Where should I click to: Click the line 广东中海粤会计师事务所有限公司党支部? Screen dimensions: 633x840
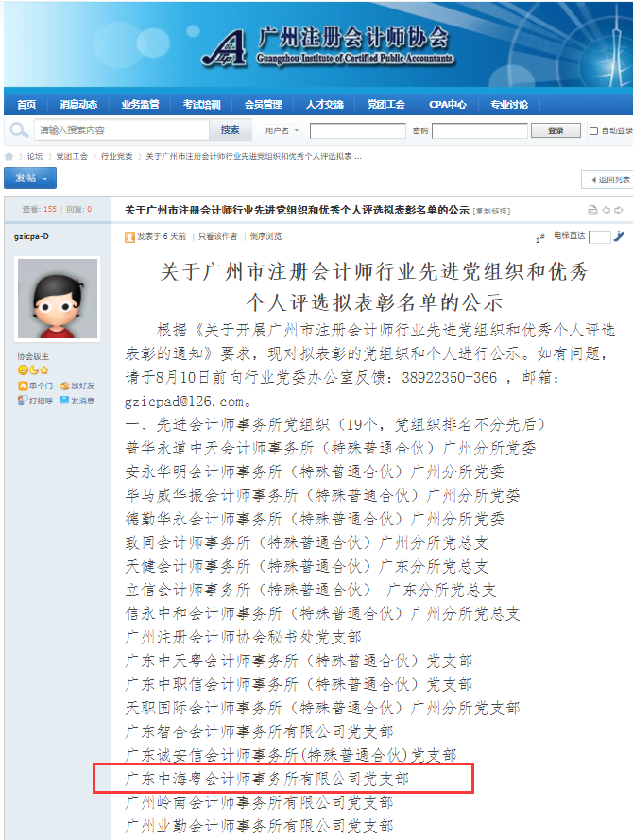pyautogui.click(x=266, y=779)
